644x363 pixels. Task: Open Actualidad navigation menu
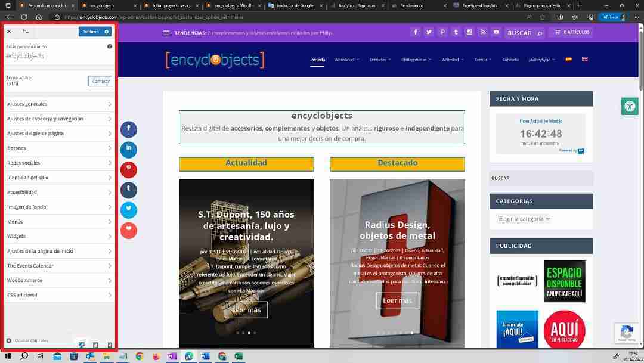coord(346,60)
